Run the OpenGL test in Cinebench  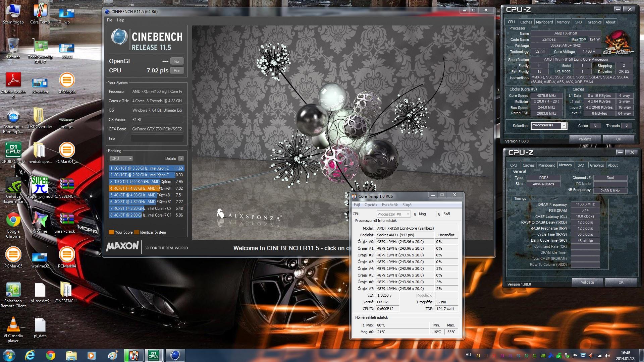point(177,61)
